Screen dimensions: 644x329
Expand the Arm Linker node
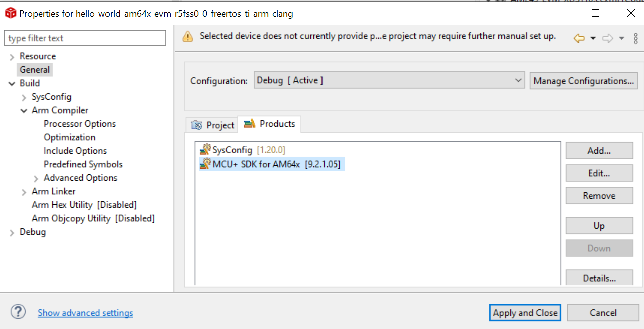pyautogui.click(x=24, y=192)
